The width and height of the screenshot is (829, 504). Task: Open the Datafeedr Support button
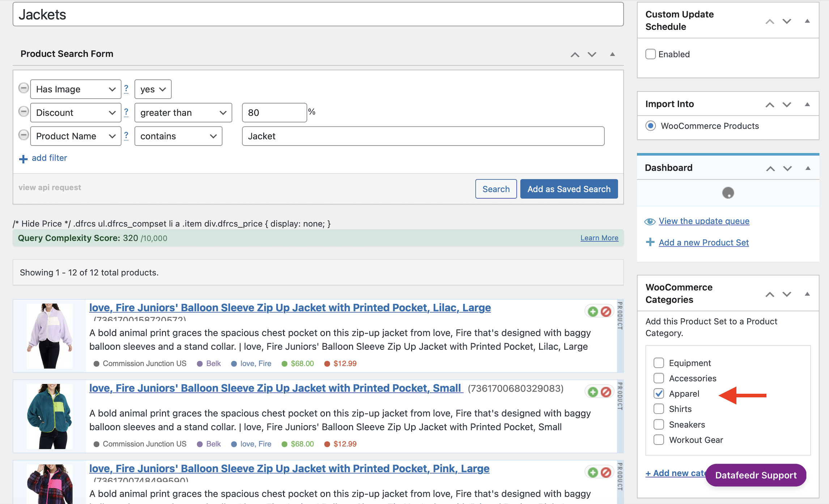tap(756, 475)
